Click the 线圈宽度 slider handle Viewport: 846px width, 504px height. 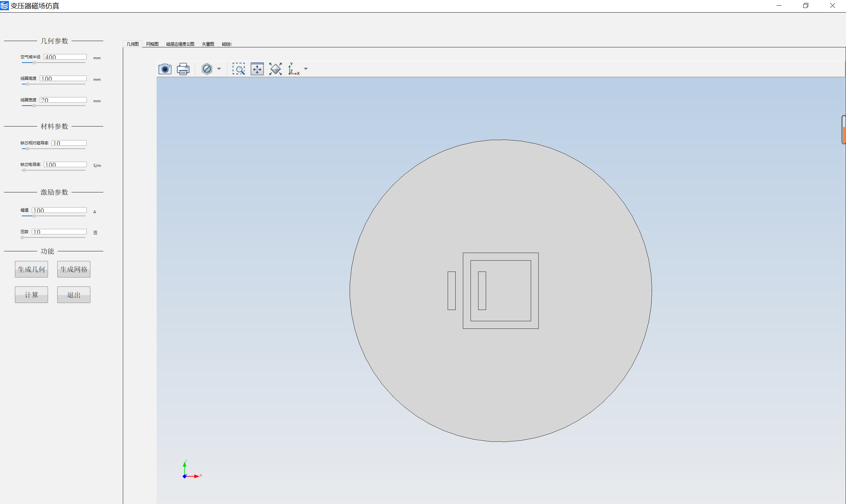pos(34,106)
